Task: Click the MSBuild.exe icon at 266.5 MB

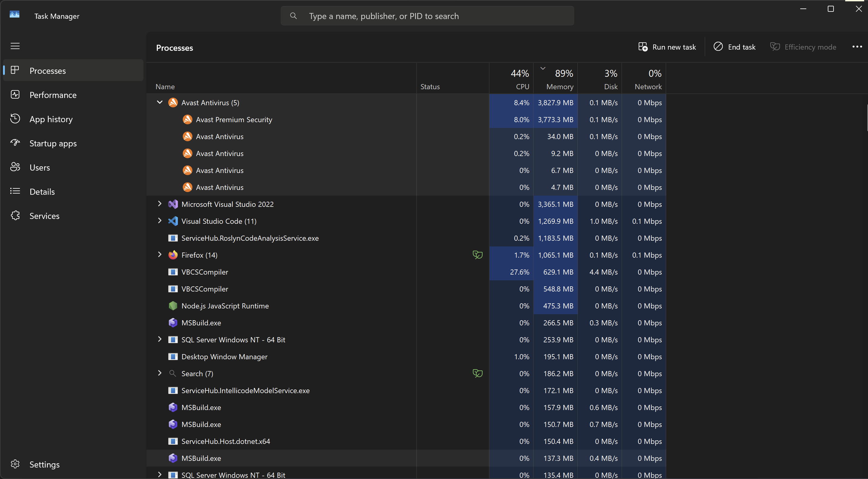Action: [x=173, y=323]
